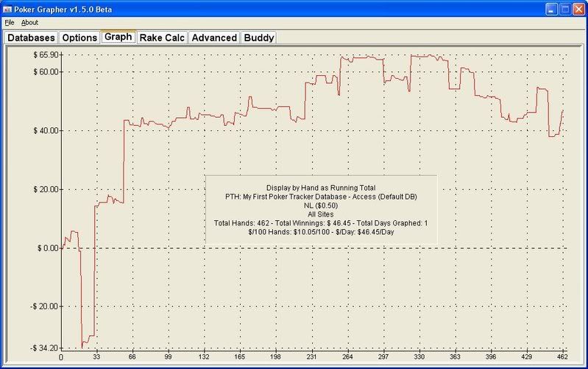The height and width of the screenshot is (369, 588).
Task: Click the 231 x-axis label
Action: 312,357
